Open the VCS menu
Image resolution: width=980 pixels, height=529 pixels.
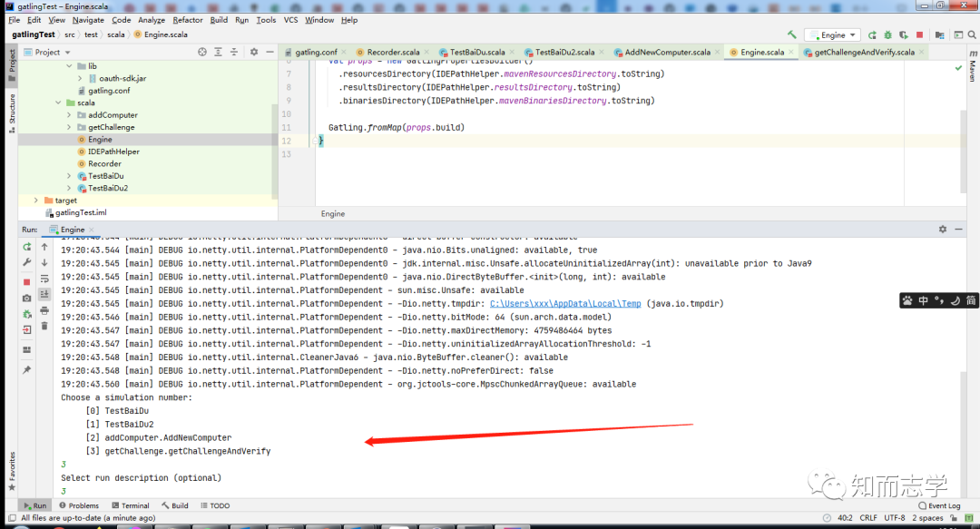click(x=290, y=20)
